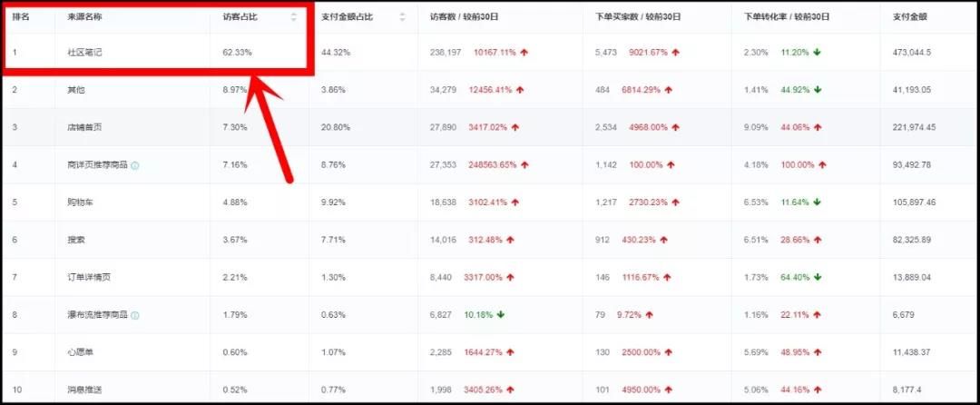This screenshot has width=980, height=405.
Task: Click the 访客数 / 较前30日 header
Action: click(x=465, y=17)
